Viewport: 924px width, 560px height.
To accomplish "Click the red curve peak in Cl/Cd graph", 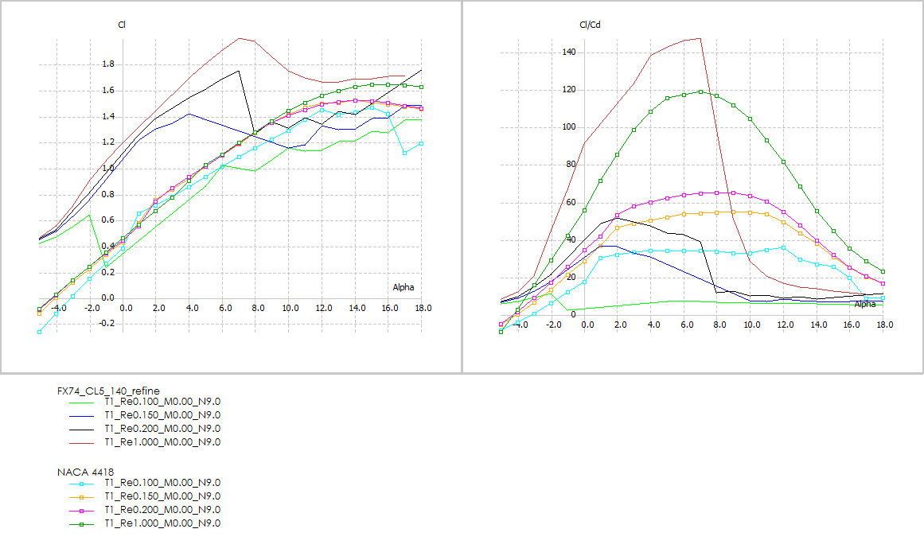I will (x=699, y=38).
